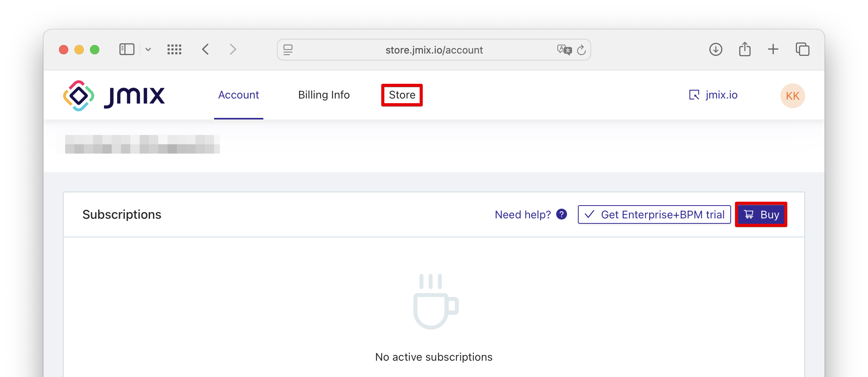
Task: Switch to the Billing Info tab
Action: [324, 95]
